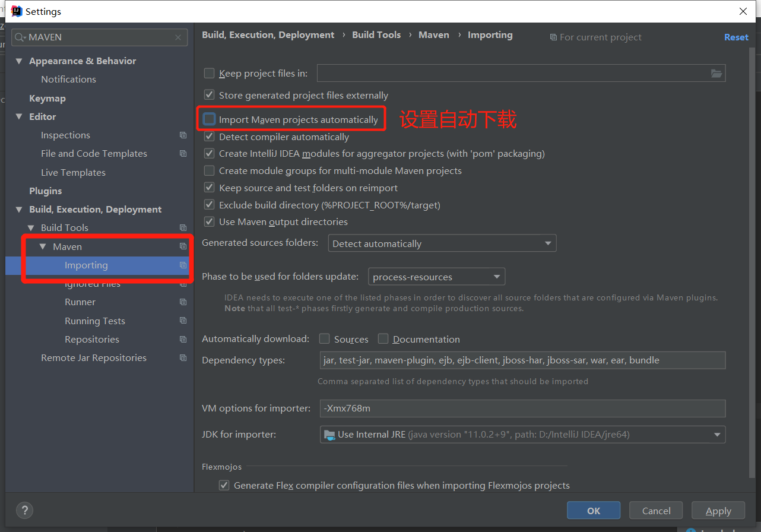
Task: Click project-level icon beside Inspections
Action: click(x=183, y=135)
